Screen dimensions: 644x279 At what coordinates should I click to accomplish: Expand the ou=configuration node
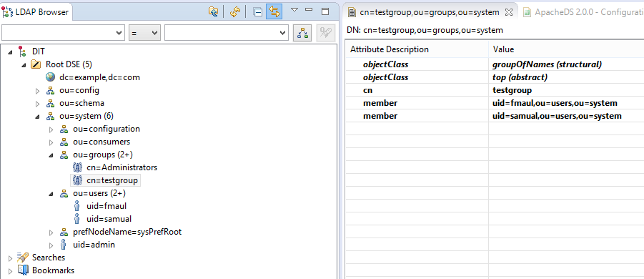pos(51,129)
